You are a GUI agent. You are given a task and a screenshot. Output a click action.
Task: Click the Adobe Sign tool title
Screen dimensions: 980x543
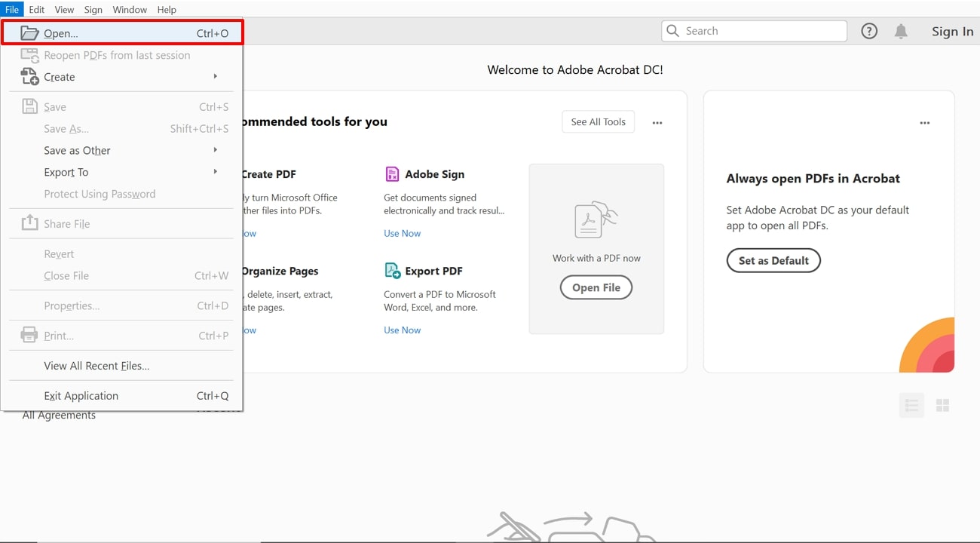(x=434, y=174)
